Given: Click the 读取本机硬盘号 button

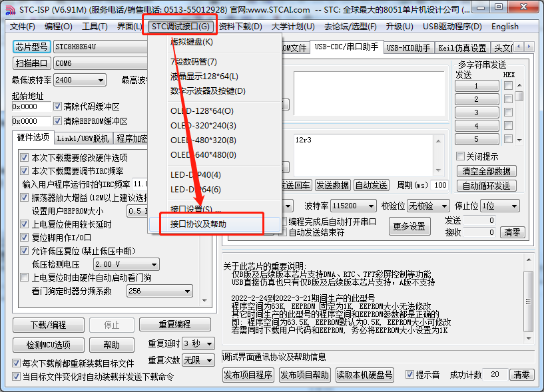Looking at the screenshot, I should 365,375.
